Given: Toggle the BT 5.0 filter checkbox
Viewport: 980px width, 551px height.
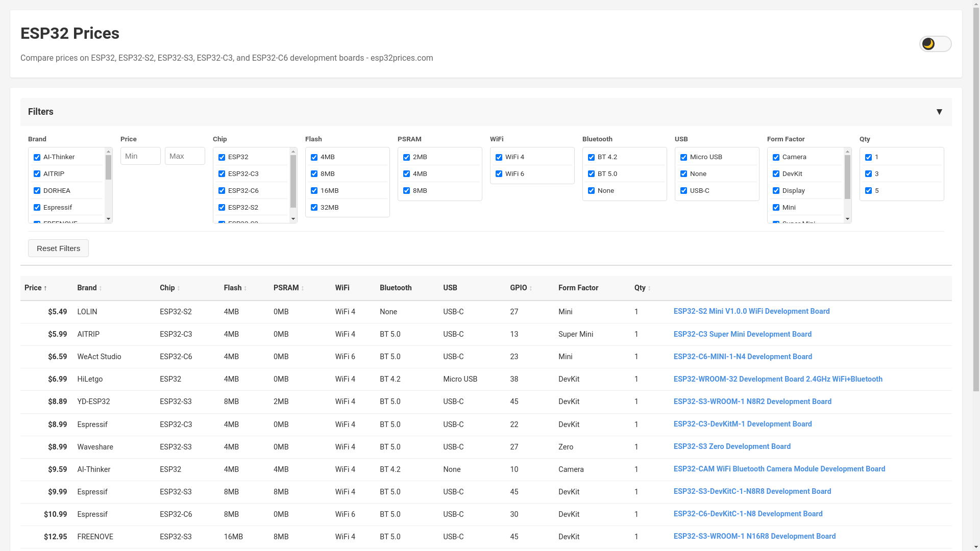Looking at the screenshot, I should point(591,174).
